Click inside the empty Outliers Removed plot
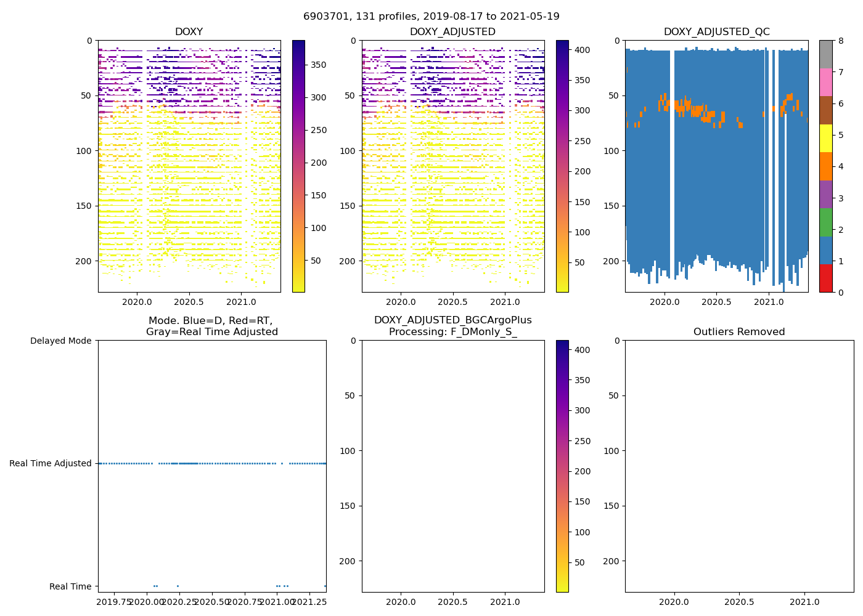 pyautogui.click(x=739, y=466)
